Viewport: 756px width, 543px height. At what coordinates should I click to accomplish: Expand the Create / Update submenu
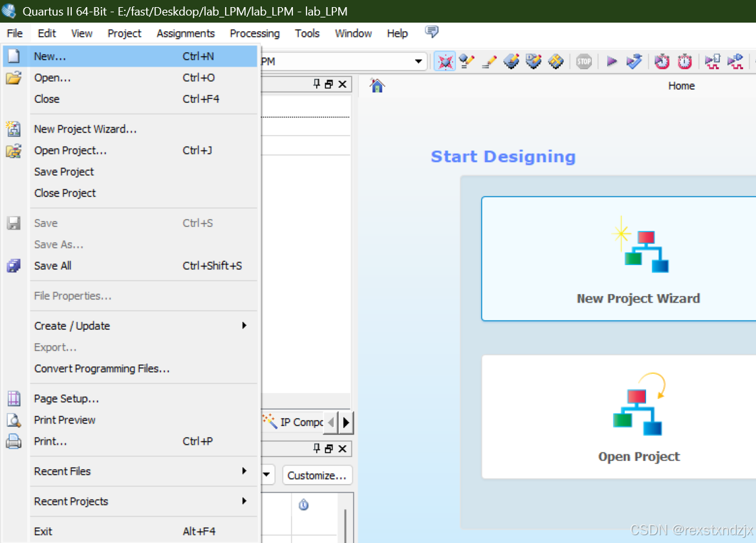tap(130, 326)
